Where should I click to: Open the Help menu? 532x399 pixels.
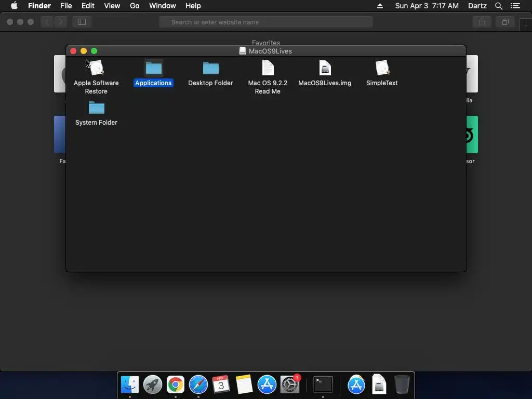tap(193, 6)
